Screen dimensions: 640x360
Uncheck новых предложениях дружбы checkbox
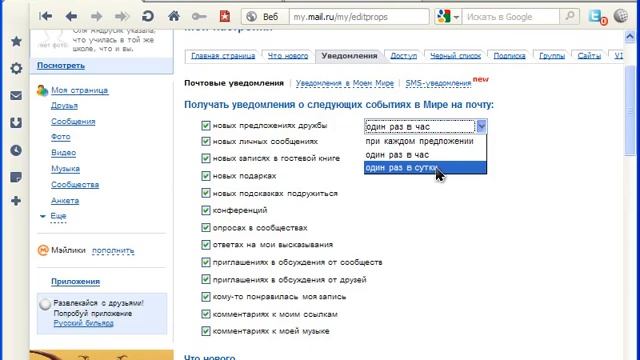pyautogui.click(x=206, y=125)
